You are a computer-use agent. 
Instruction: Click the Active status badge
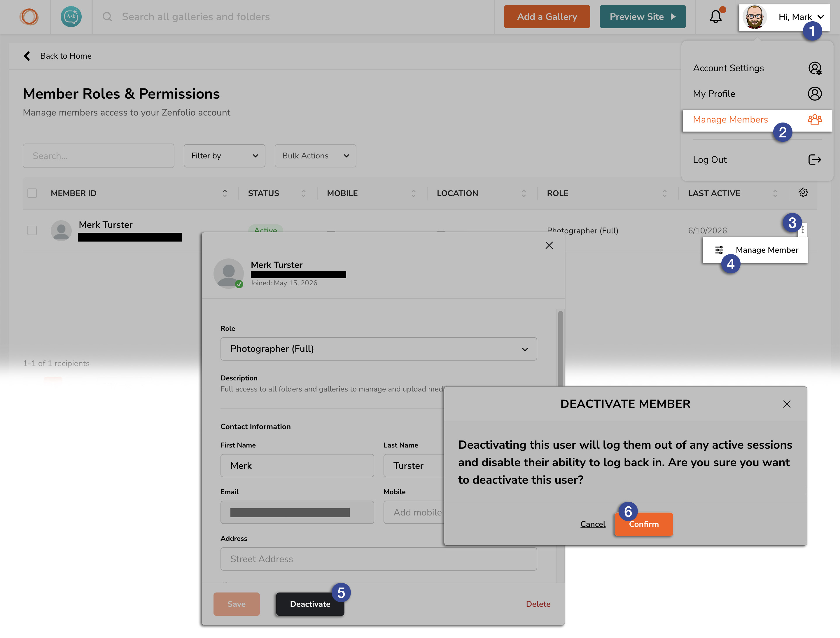265,229
